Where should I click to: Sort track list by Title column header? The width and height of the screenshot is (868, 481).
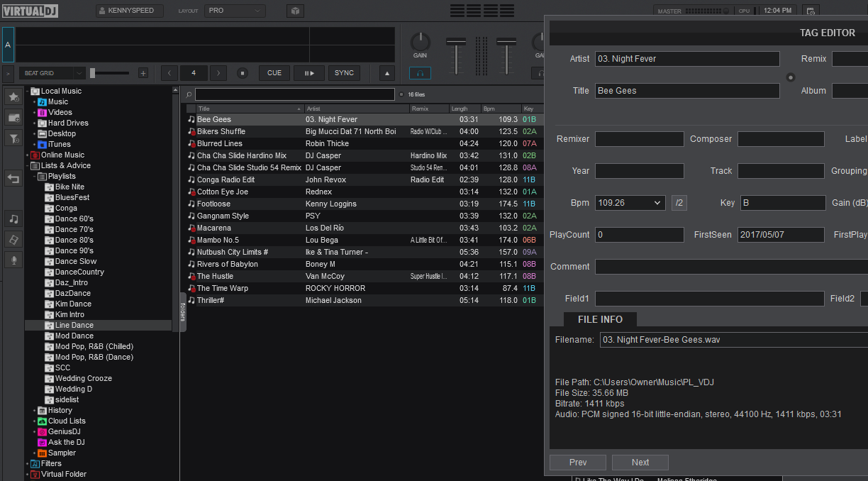[x=250, y=109]
